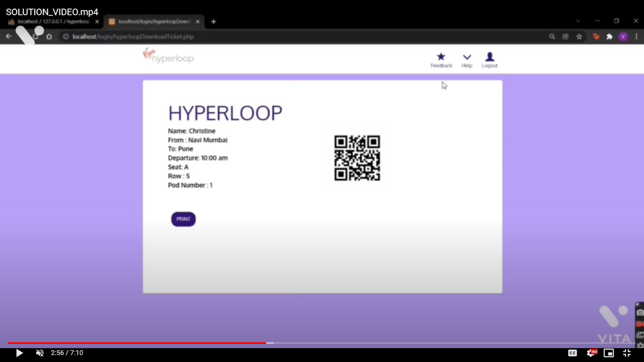Enable picture-in-picture mini player
This screenshot has width=644, height=362.
click(608, 353)
